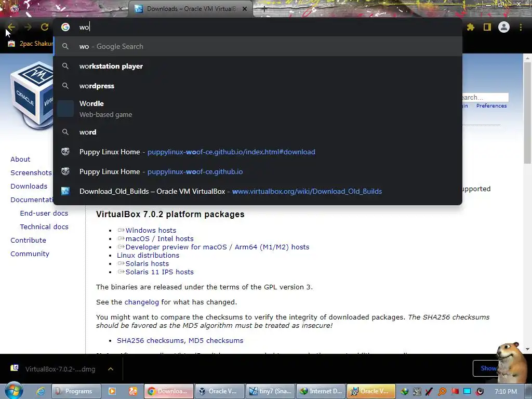
Task: Close the Downloads – Oracle VM VirtualBox tab
Action: [245, 9]
